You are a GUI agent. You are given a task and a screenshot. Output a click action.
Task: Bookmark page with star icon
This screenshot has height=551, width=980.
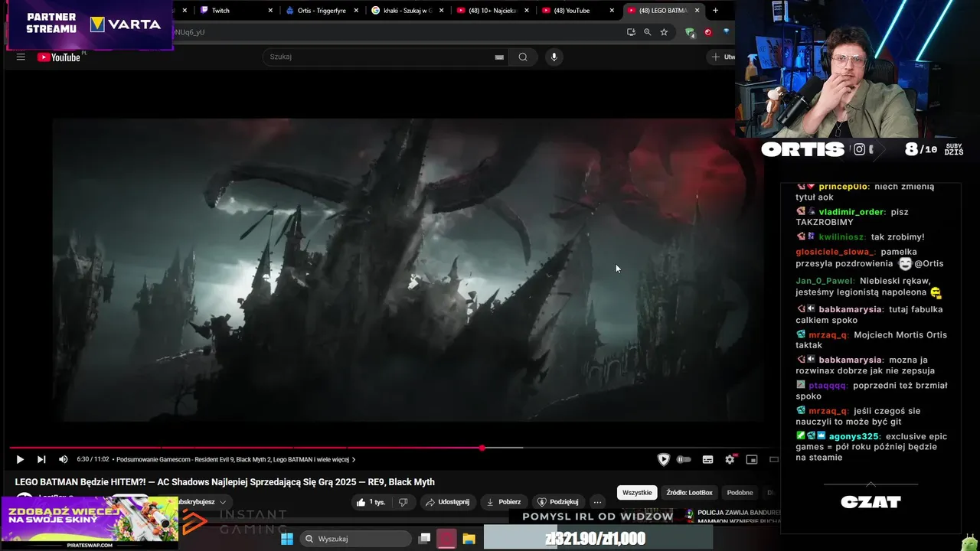(664, 32)
